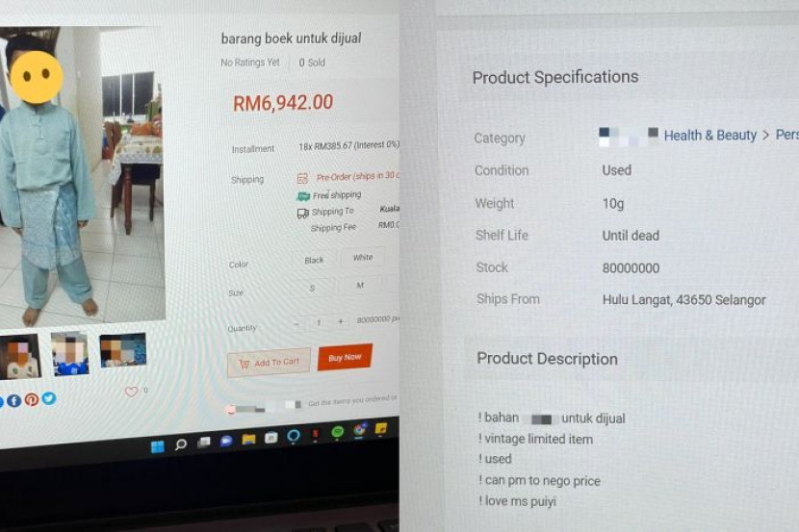Viewport: 799px width, 532px height.
Task: Select second product thumbnail image
Action: pyautogui.click(x=70, y=354)
